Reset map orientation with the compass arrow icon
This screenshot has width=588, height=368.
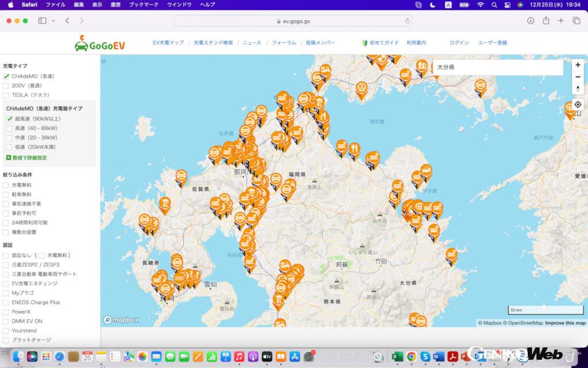(578, 87)
